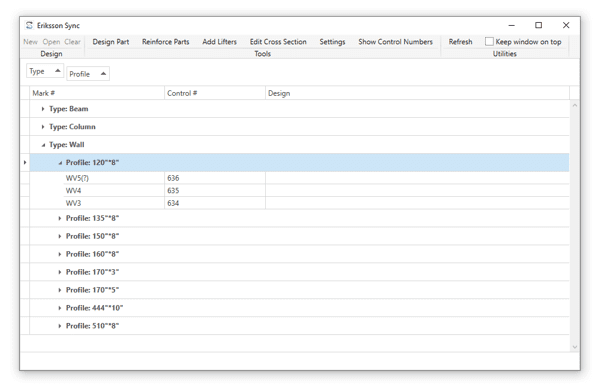
Task: Expand Profile: 510"*8" group
Action: tap(60, 326)
